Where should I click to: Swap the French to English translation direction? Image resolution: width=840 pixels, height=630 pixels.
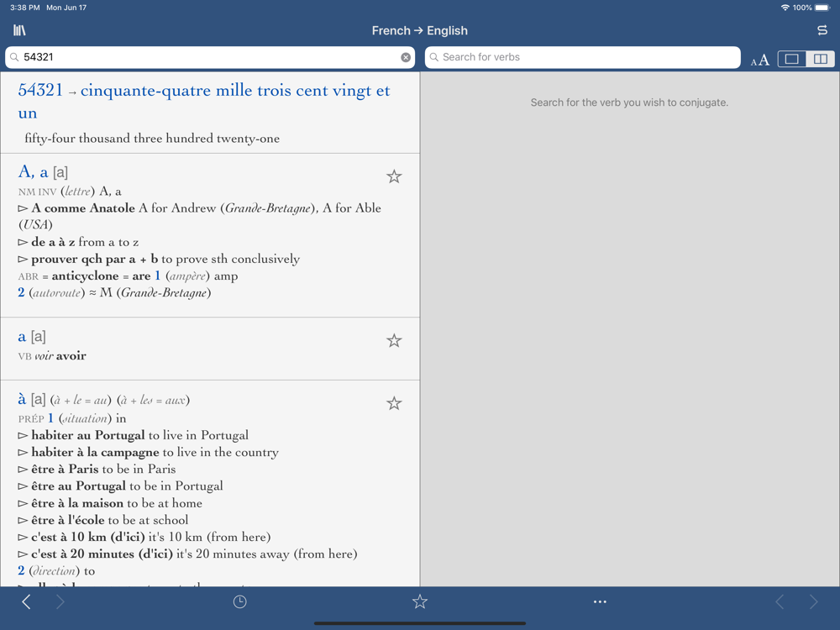click(x=822, y=30)
